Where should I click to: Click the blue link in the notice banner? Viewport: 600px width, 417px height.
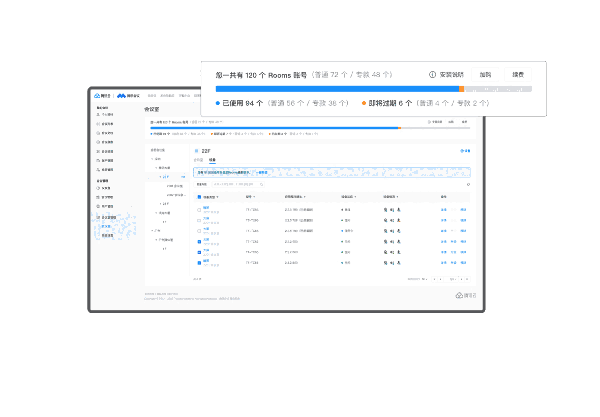pos(262,173)
